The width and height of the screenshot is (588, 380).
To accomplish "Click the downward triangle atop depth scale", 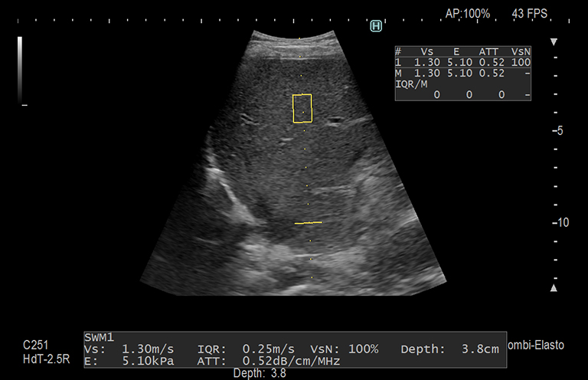I will [x=554, y=42].
